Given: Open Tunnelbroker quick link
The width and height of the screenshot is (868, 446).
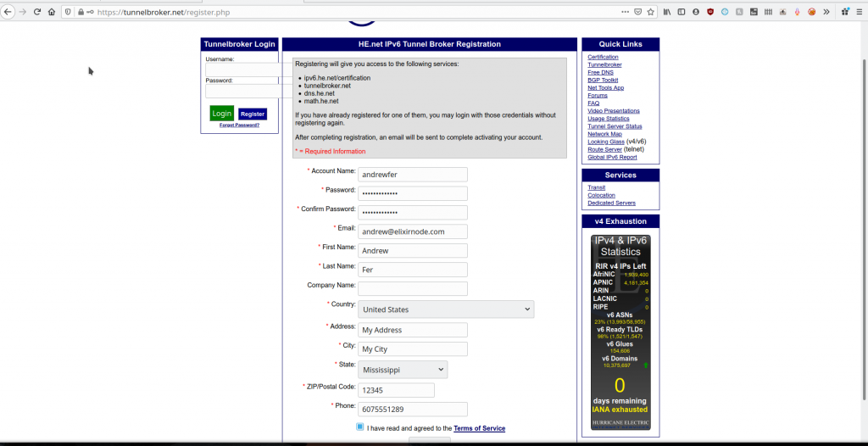Looking at the screenshot, I should [604, 64].
